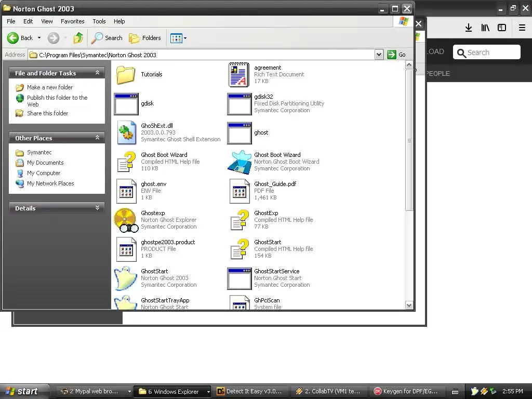Select the GhostStart Norton Ghost 2003 icon
The image size is (532, 399).
click(126, 278)
